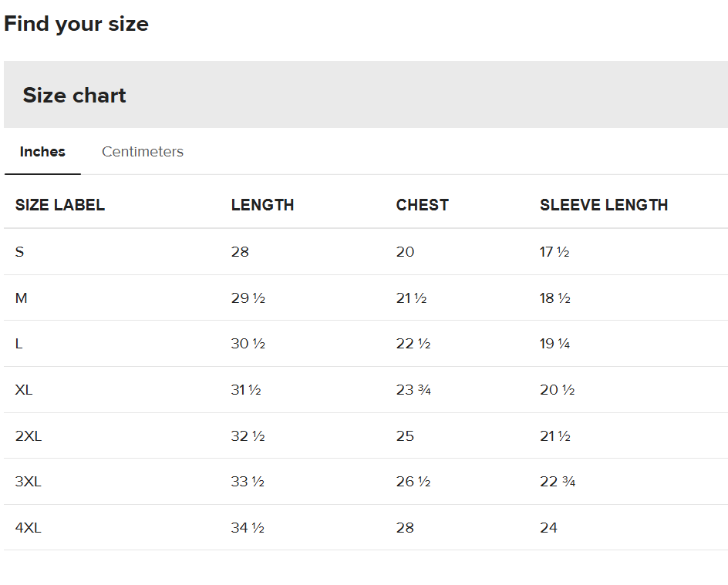This screenshot has width=728, height=585.
Task: Click the 29 ½ length value for M
Action: click(248, 298)
